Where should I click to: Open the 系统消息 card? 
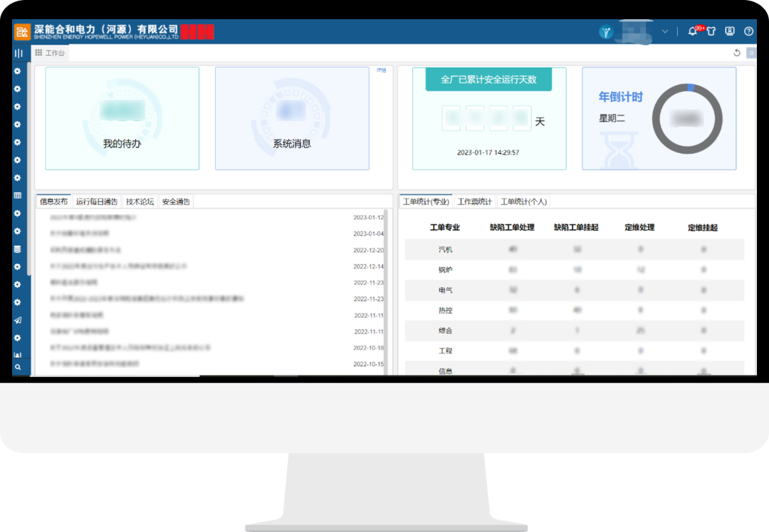point(292,119)
